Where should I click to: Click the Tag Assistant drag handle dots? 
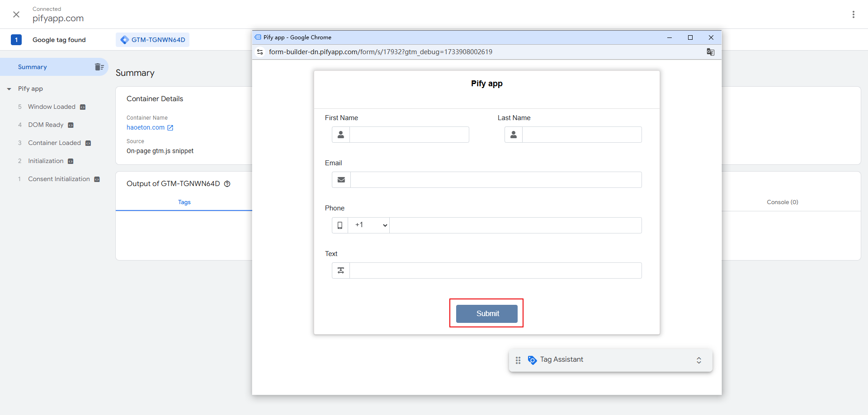click(x=518, y=360)
